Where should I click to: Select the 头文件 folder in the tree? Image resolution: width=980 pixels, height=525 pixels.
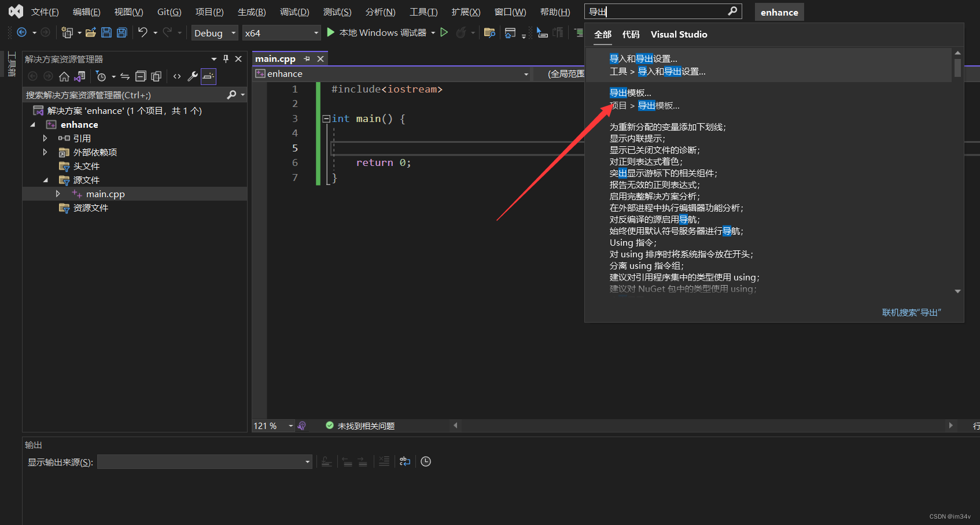[87, 166]
